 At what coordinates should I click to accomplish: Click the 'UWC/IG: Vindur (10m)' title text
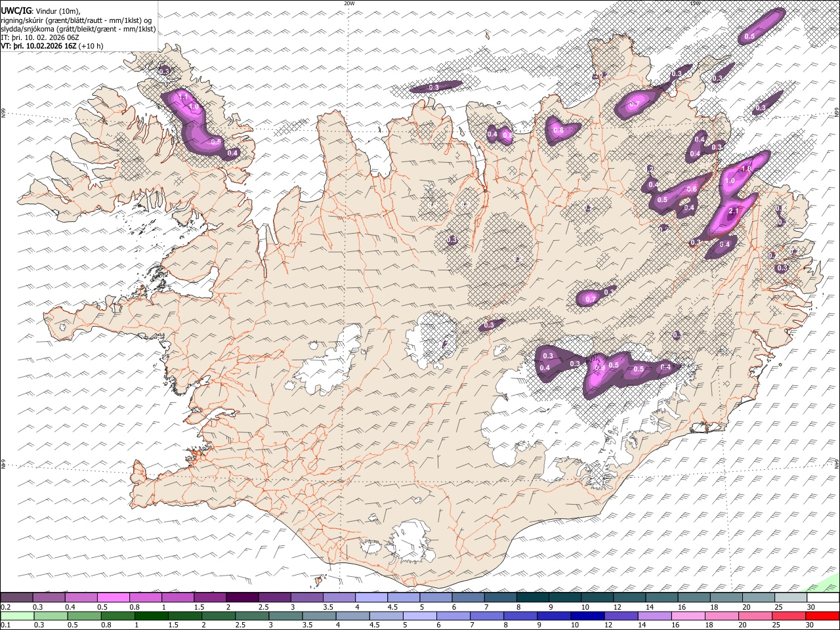pos(41,10)
